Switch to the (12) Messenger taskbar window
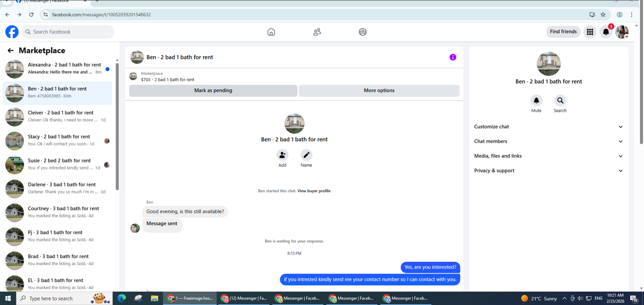 (x=245, y=298)
